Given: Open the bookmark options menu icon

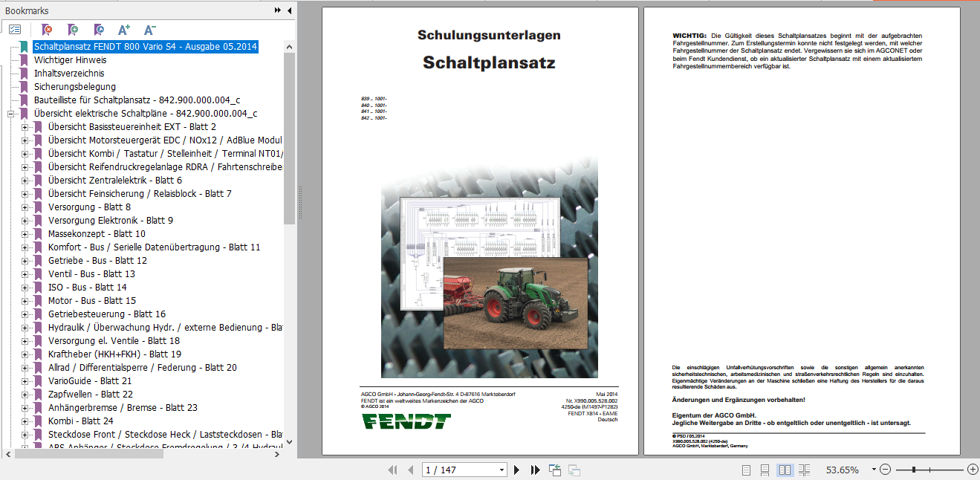Looking at the screenshot, I should [15, 30].
